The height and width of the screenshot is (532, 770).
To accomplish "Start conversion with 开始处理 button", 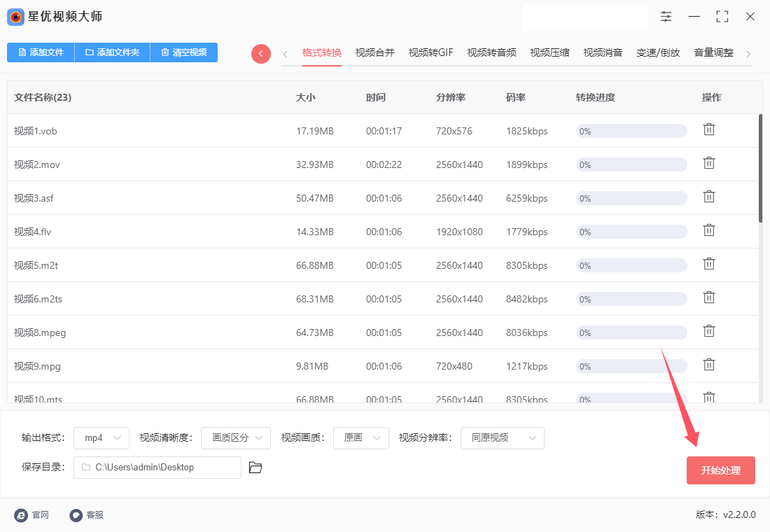I will coord(720,470).
